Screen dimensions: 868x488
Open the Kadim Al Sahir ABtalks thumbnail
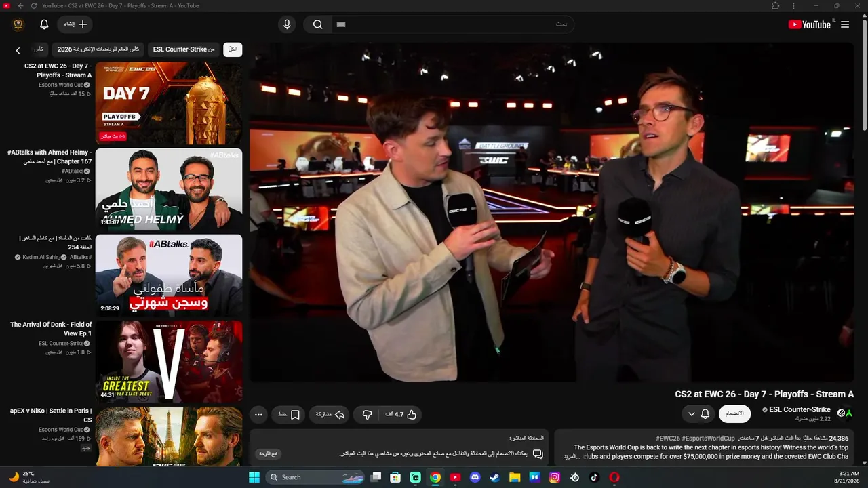[x=169, y=275]
